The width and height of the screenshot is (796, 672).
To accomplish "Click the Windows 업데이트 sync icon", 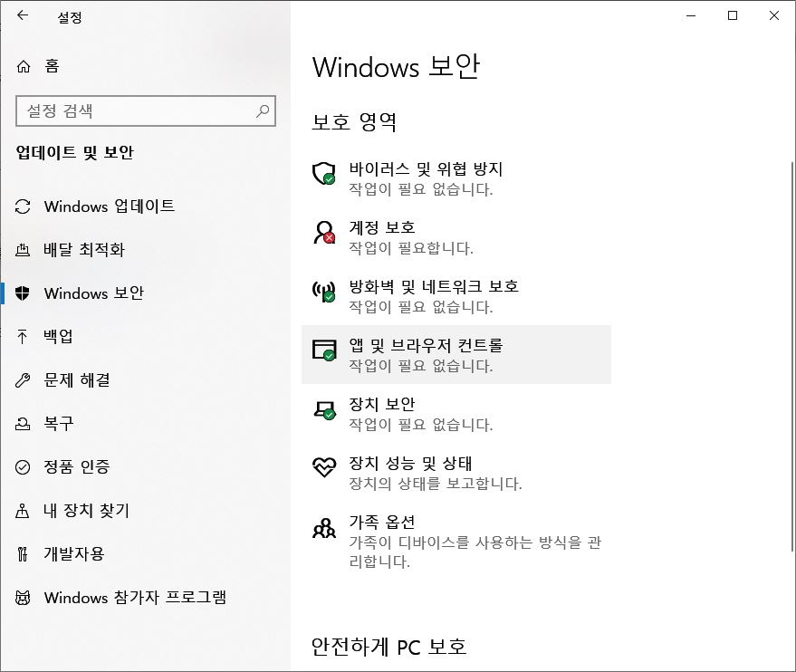I will pos(23,206).
